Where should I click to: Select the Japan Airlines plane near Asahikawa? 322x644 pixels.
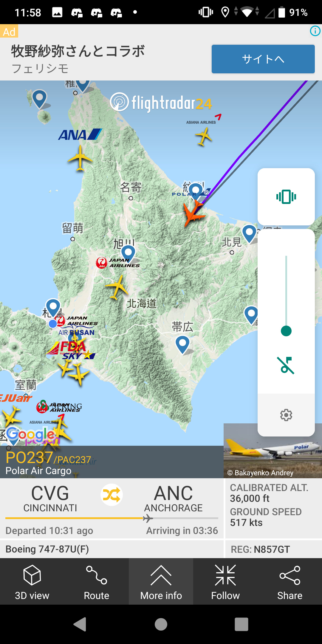[117, 287]
